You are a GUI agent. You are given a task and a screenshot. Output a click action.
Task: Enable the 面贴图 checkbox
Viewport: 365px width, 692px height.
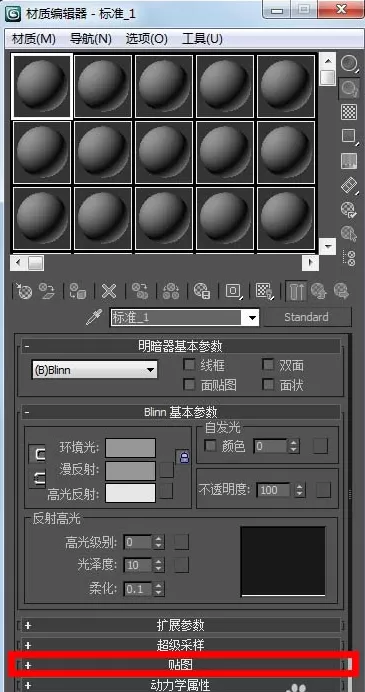189,385
